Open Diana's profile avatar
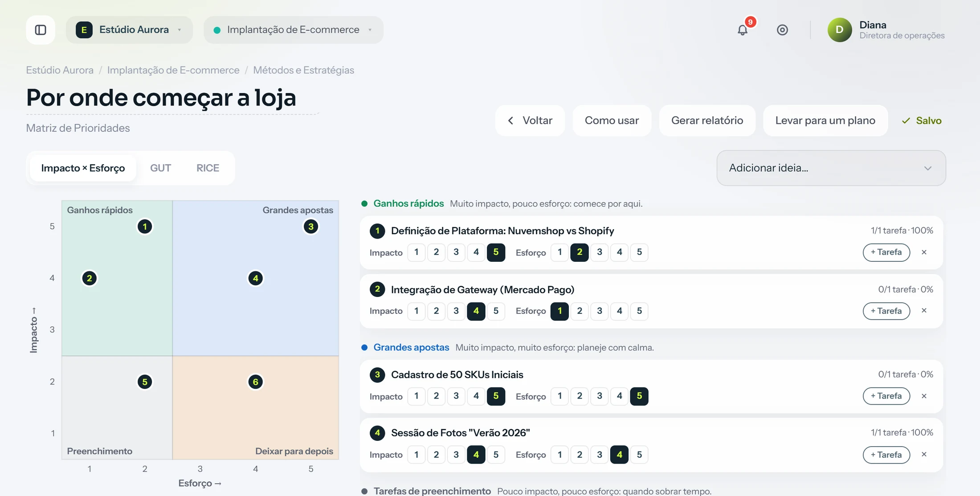Screen dimensions: 980x496 point(840,30)
